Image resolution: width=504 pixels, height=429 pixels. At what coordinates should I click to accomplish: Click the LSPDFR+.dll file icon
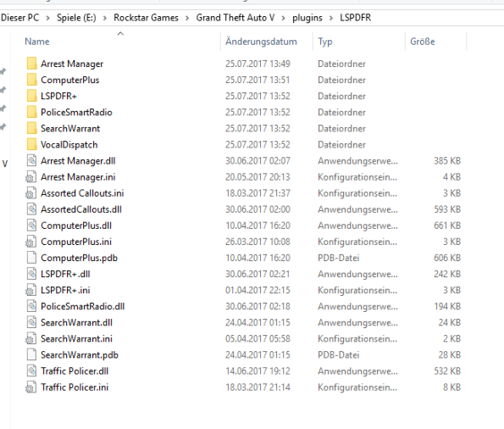(31, 273)
